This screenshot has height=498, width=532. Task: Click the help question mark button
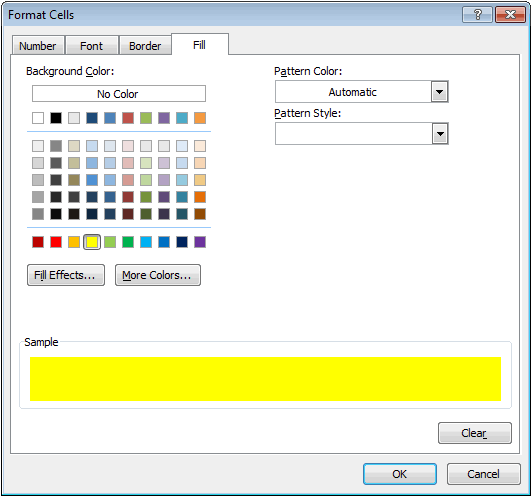477,15
